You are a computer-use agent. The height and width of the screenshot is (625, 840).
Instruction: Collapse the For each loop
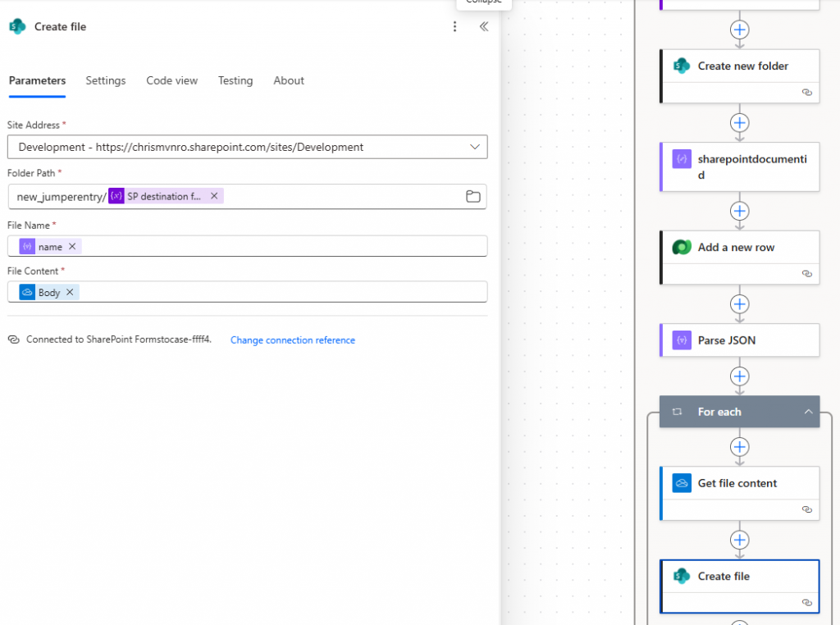[808, 412]
